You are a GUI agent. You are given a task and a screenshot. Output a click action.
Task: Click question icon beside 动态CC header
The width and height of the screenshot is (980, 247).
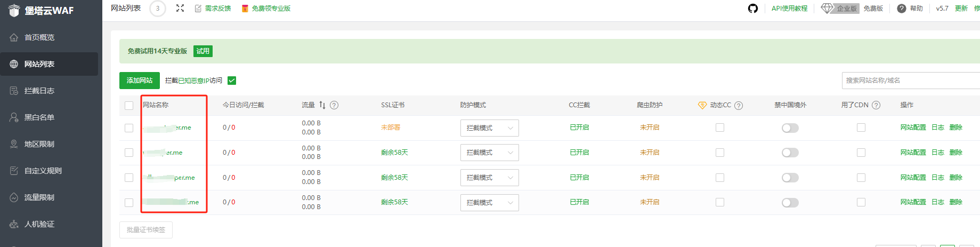coord(739,106)
